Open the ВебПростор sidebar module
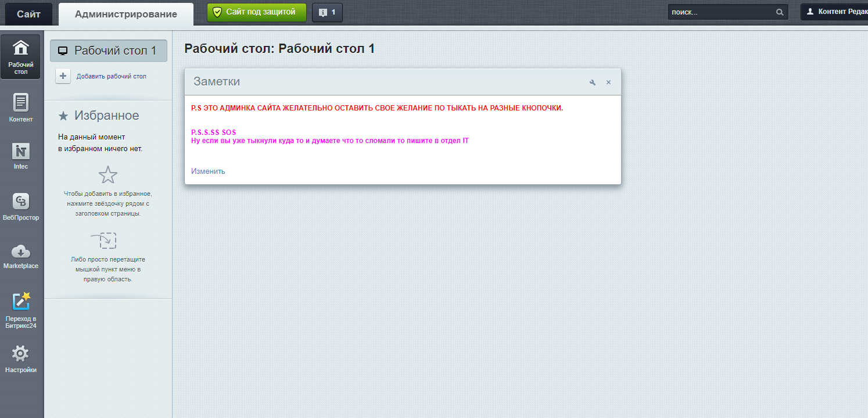The width and height of the screenshot is (868, 418). (21, 206)
